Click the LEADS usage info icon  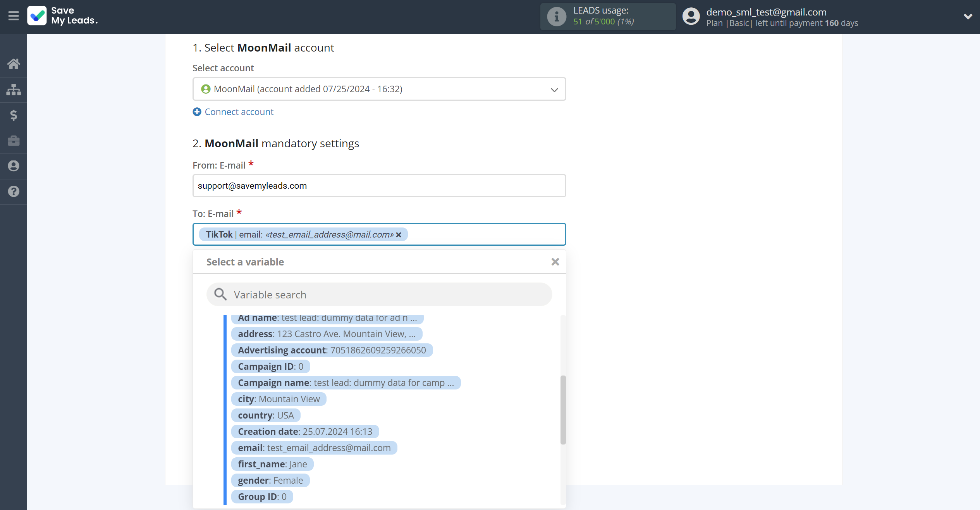click(557, 16)
